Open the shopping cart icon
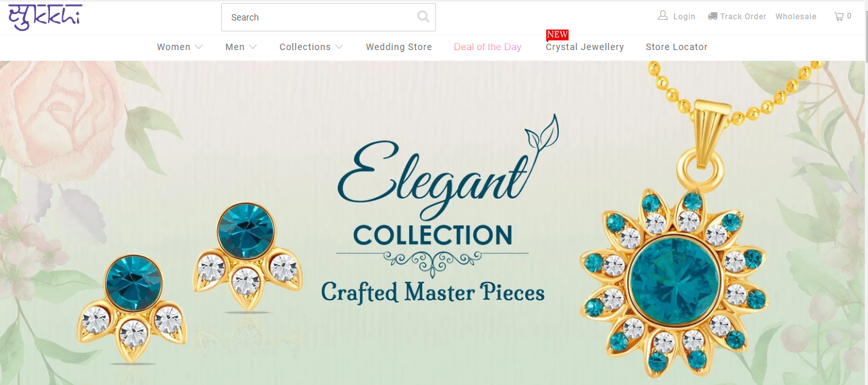This screenshot has height=385, width=868. pos(839,16)
